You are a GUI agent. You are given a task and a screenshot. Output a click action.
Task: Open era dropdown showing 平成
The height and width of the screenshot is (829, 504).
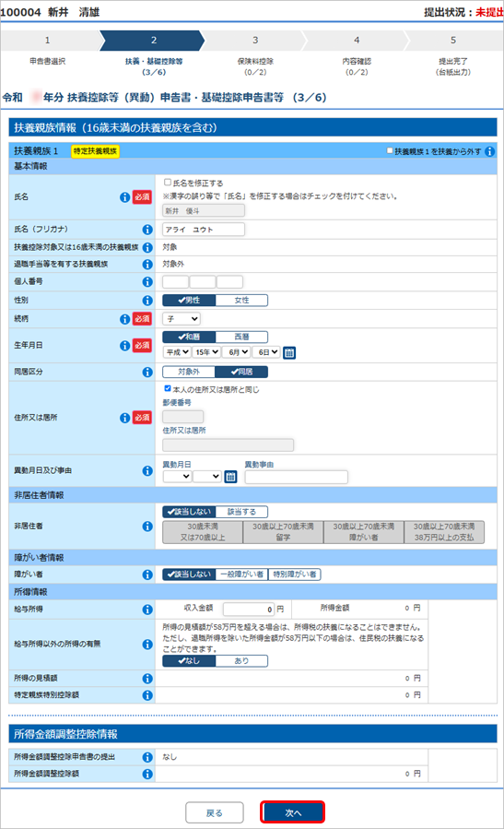click(x=177, y=352)
